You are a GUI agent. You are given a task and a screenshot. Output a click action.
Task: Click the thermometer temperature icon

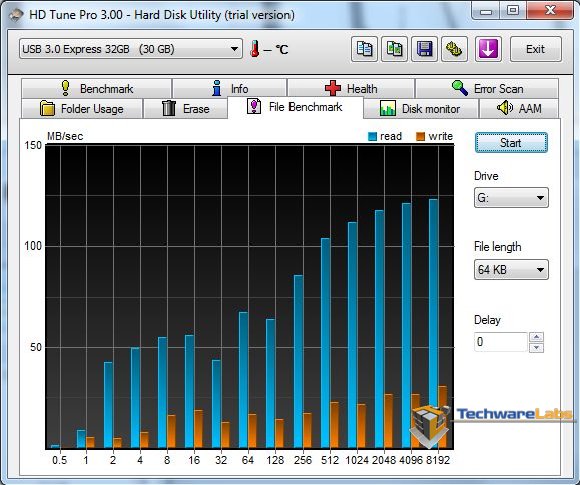pyautogui.click(x=254, y=49)
